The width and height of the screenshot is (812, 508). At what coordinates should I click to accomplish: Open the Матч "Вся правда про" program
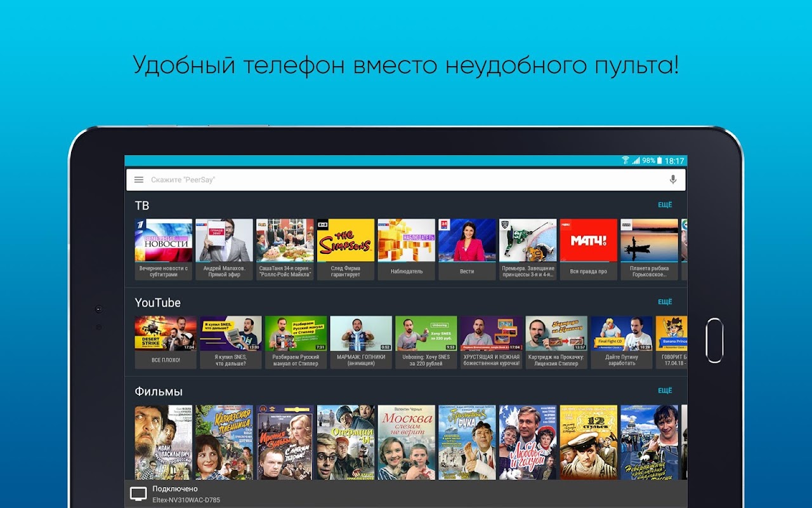[x=589, y=250]
